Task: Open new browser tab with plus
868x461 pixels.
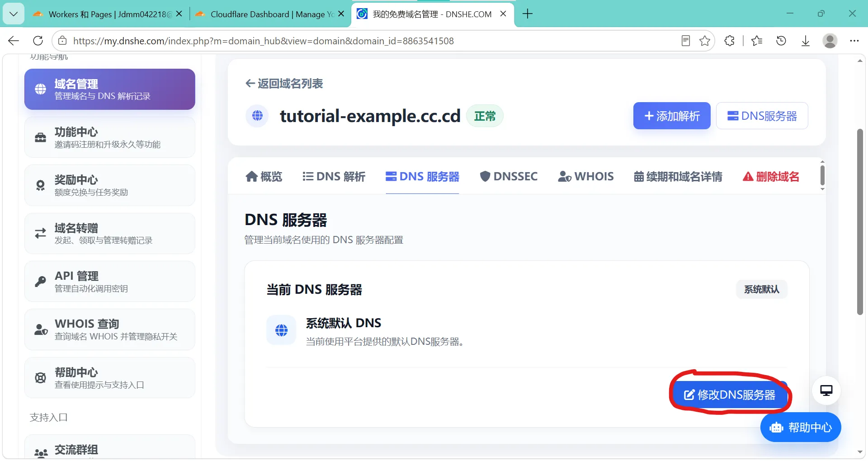Action: coord(527,14)
